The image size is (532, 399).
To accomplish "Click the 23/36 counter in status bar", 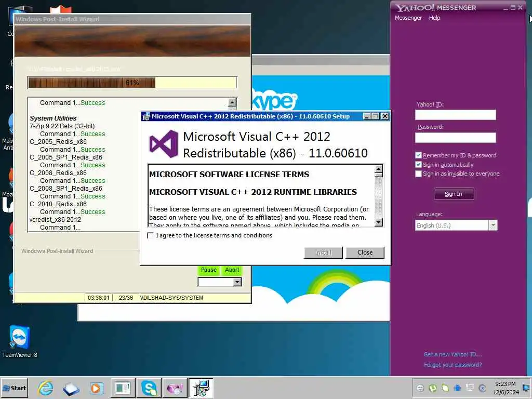I will pyautogui.click(x=126, y=298).
